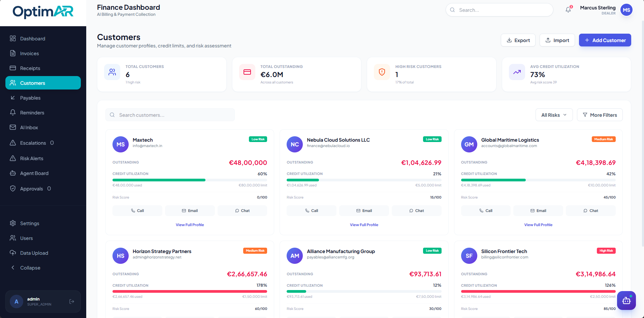This screenshot has height=318, width=644.
Task: Go to Invoices in the sidebar
Action: [x=43, y=54]
